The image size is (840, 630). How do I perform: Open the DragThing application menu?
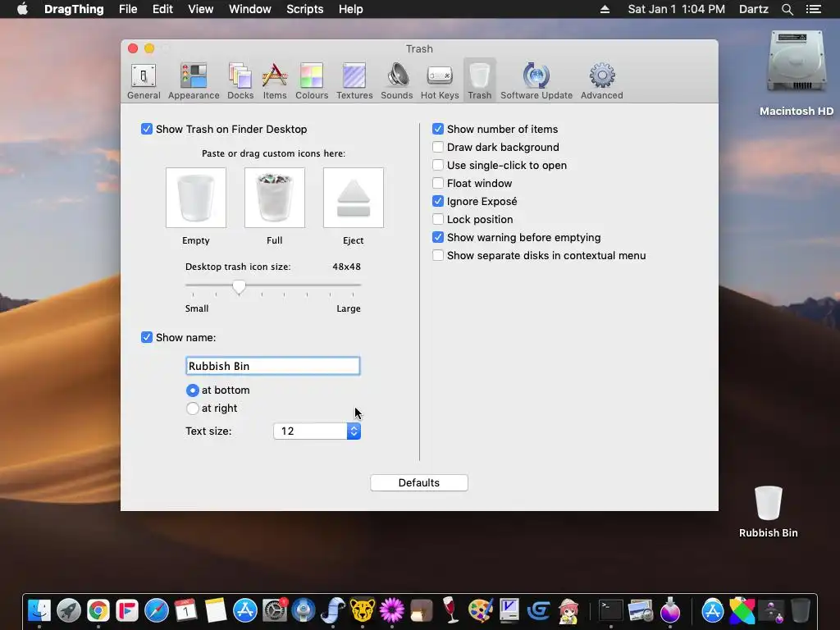click(74, 9)
